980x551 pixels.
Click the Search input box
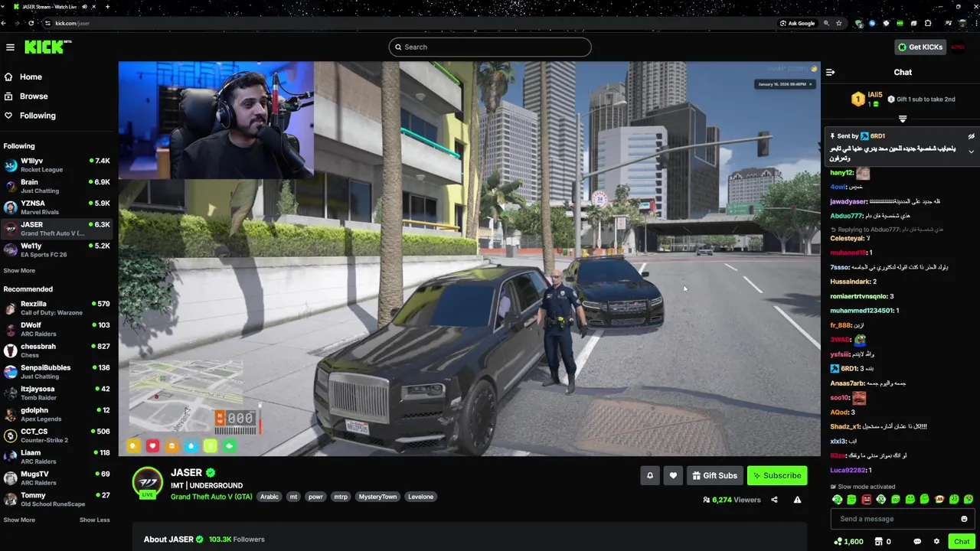click(490, 47)
